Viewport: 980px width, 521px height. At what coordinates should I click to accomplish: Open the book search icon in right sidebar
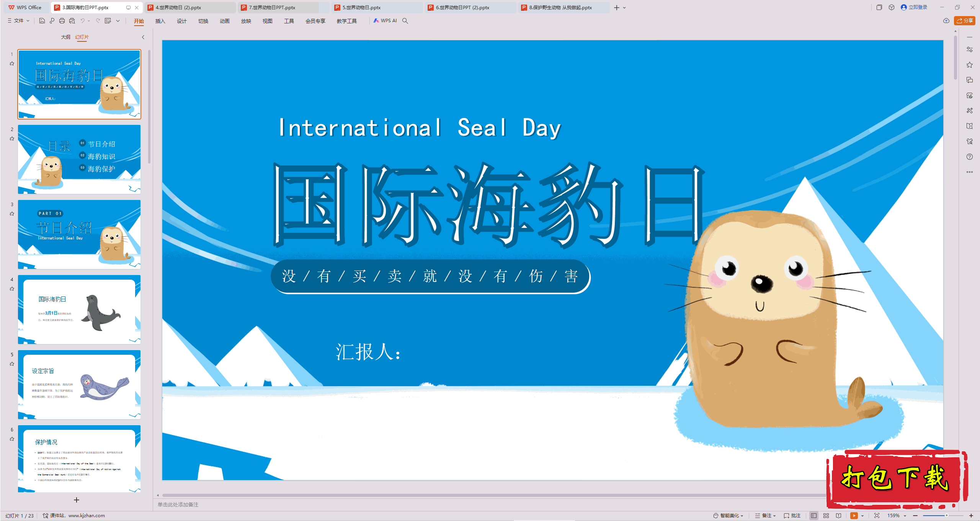pos(970,126)
